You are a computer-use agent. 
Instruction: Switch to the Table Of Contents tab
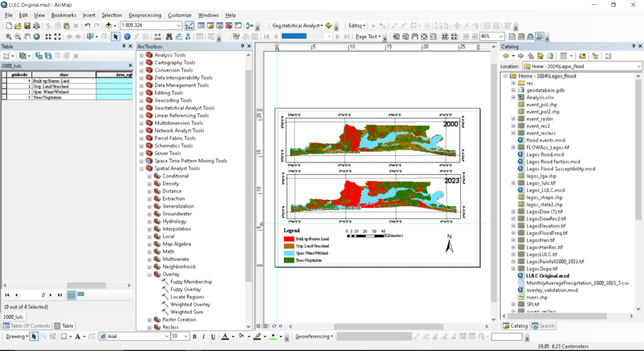point(27,326)
